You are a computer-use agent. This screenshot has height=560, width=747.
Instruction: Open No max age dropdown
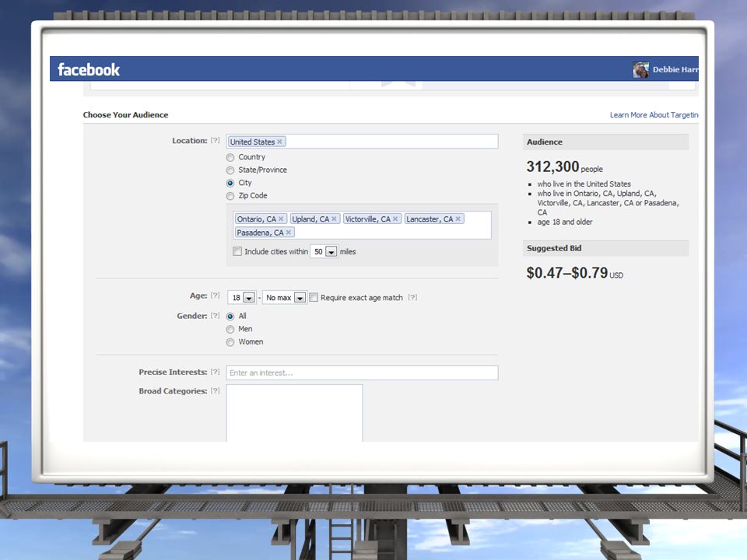tap(285, 298)
